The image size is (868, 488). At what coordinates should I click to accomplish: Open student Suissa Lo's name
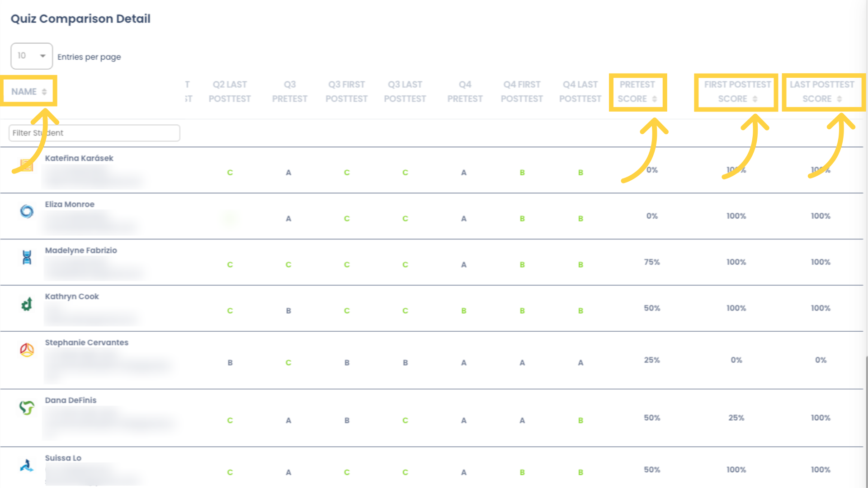(63, 458)
